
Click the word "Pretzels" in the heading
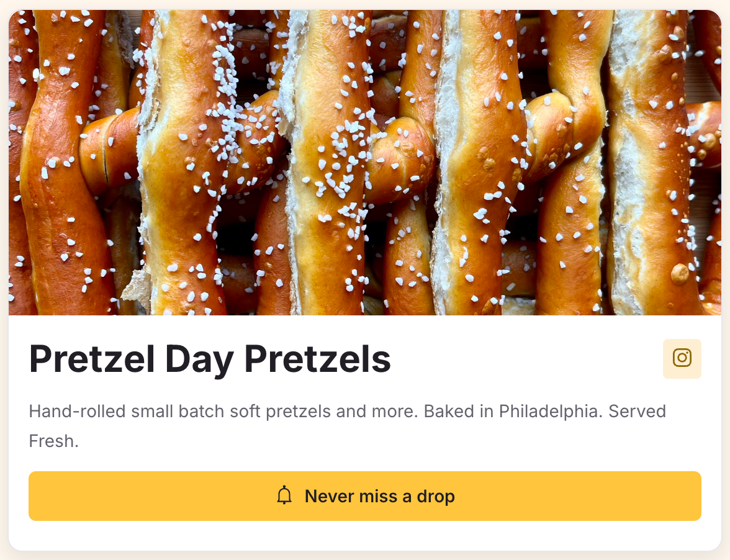click(x=318, y=358)
